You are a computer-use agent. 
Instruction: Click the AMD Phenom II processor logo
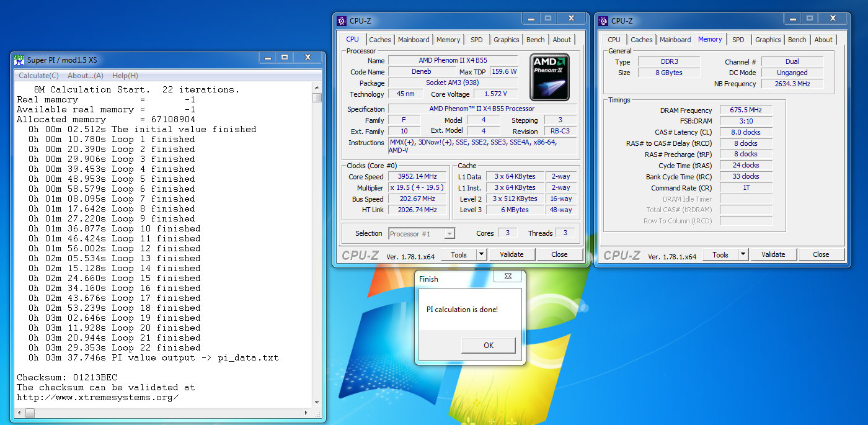(x=549, y=78)
